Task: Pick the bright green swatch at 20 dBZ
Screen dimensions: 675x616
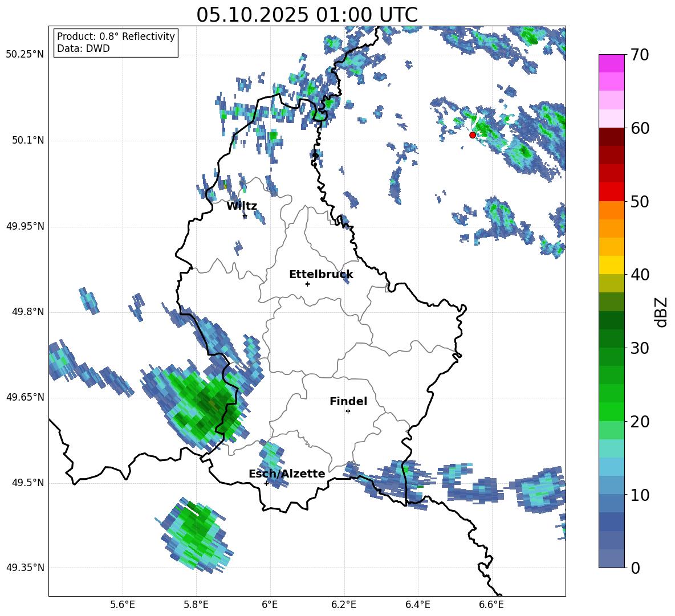Action: click(x=611, y=411)
